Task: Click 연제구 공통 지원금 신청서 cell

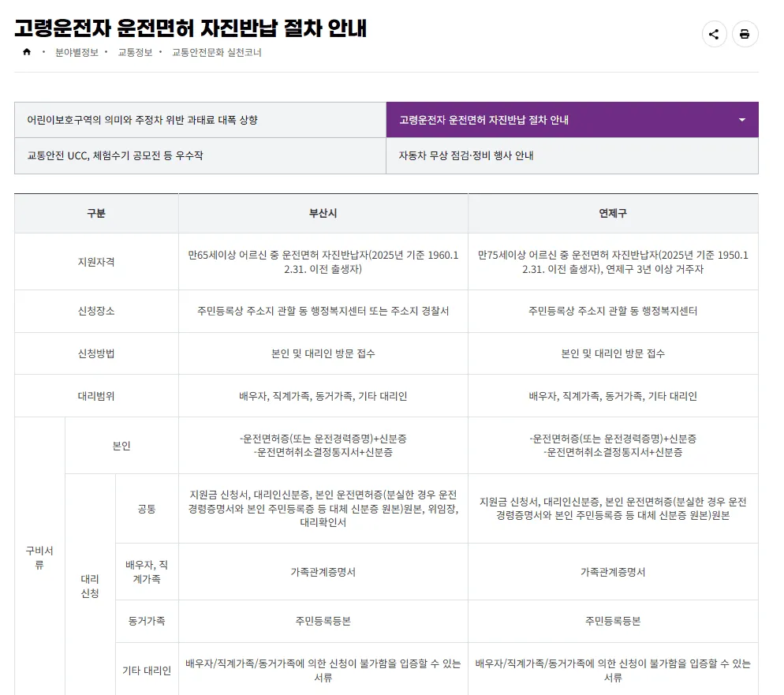Action: point(613,509)
